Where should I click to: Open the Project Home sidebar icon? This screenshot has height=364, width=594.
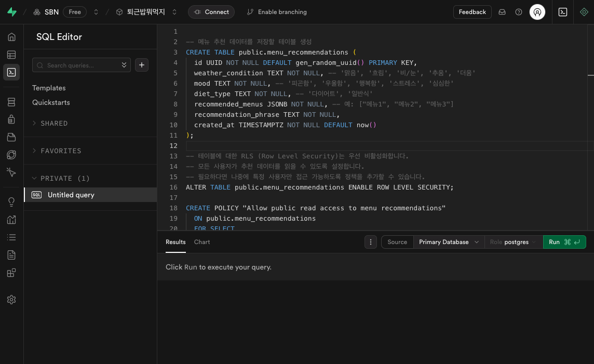click(11, 37)
